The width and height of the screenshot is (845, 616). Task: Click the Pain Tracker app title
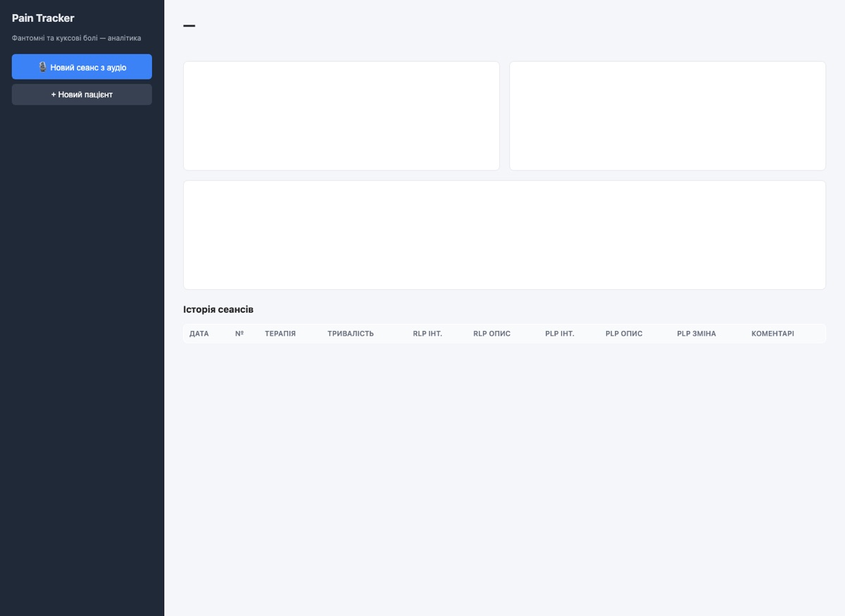click(x=43, y=18)
